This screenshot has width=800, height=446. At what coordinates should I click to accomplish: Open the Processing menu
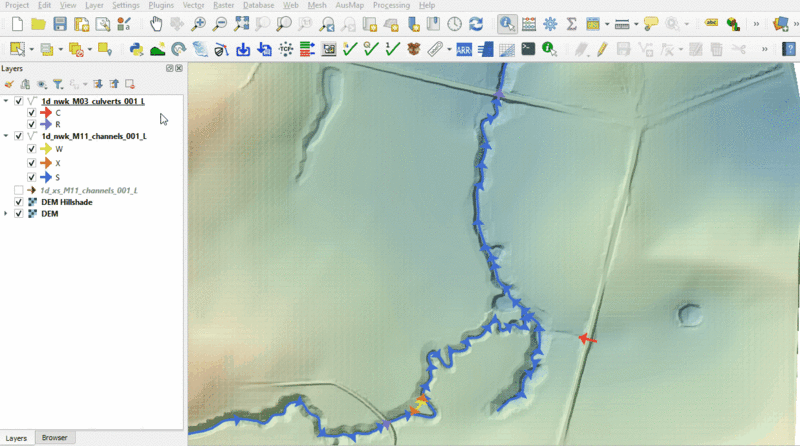[x=391, y=5]
